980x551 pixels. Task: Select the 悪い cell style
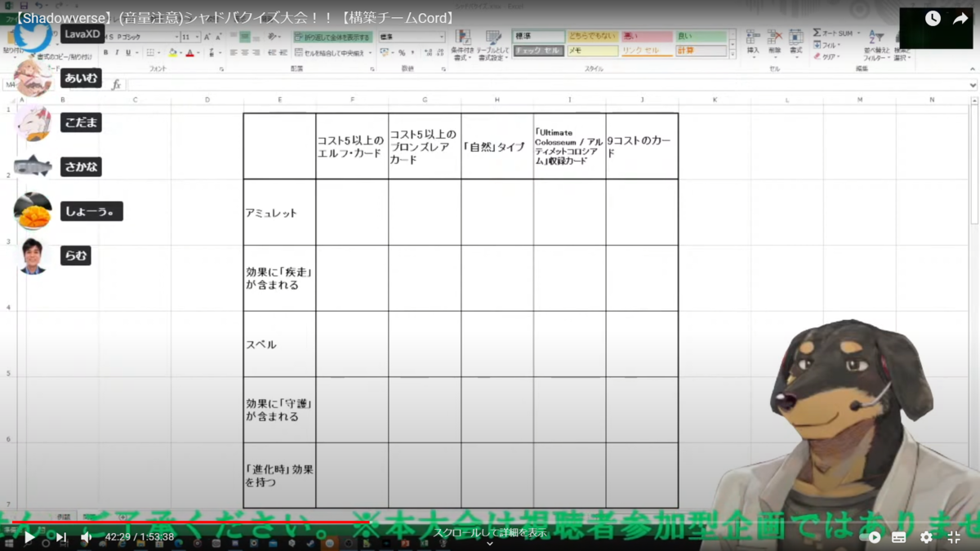click(647, 37)
